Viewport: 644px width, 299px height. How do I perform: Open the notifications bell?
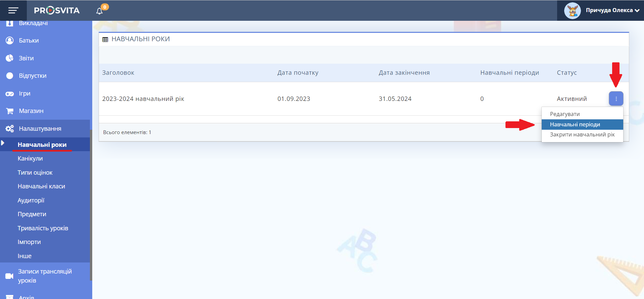[99, 11]
